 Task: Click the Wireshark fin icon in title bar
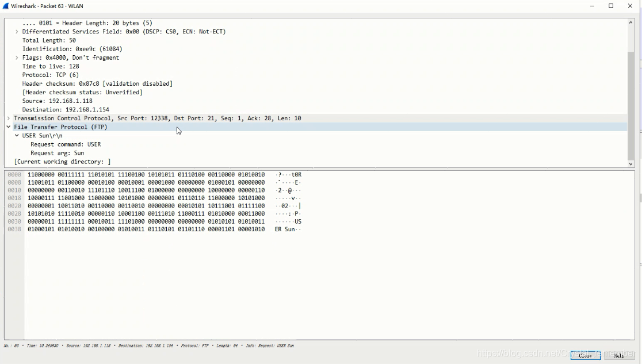pos(6,6)
